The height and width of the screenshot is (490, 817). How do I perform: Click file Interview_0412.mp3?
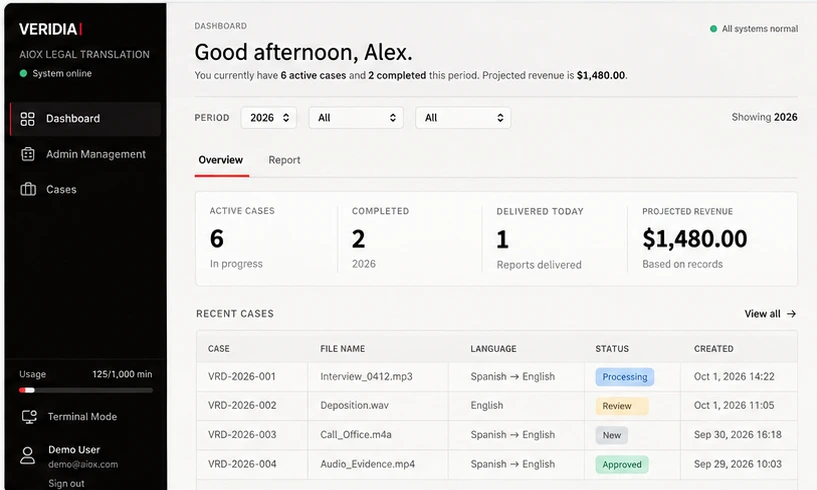366,376
